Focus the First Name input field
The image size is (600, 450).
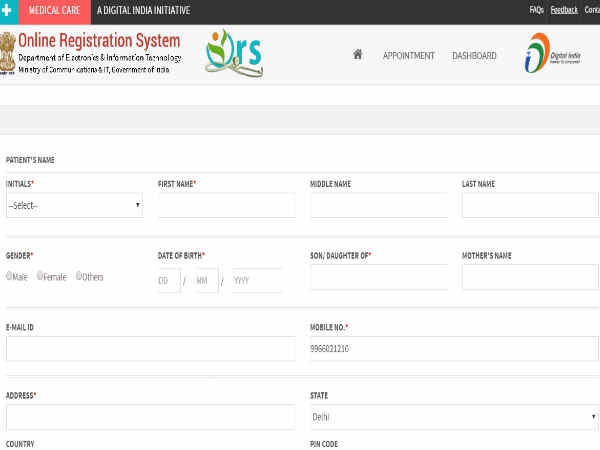[227, 205]
